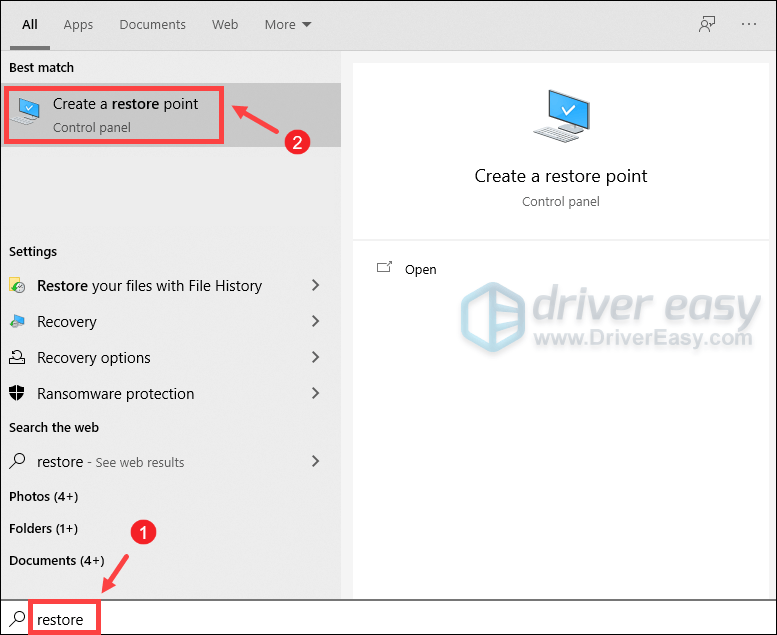Click the restore point icon in best match
Image resolution: width=777 pixels, height=635 pixels.
coord(26,111)
